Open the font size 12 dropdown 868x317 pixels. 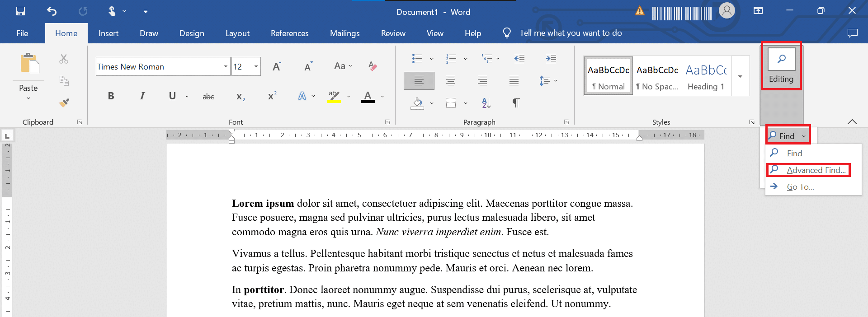tap(256, 66)
